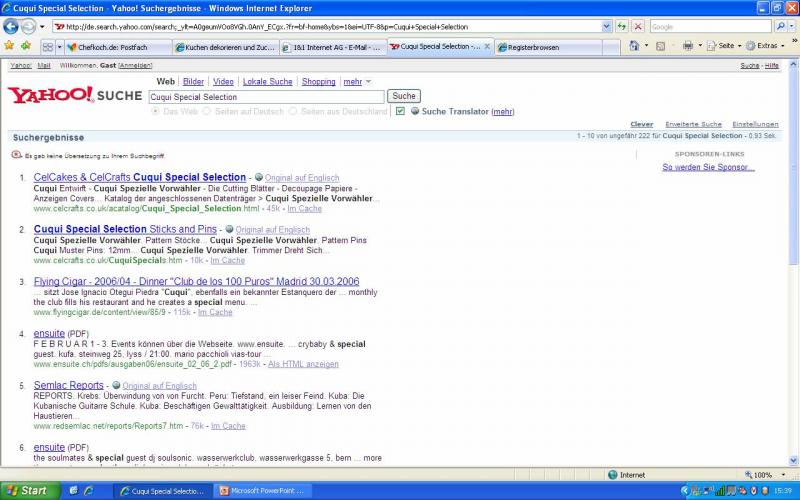Screen dimensions: 800x500
Task: Expand the 'mehr' search category dropdown
Action: tap(356, 81)
